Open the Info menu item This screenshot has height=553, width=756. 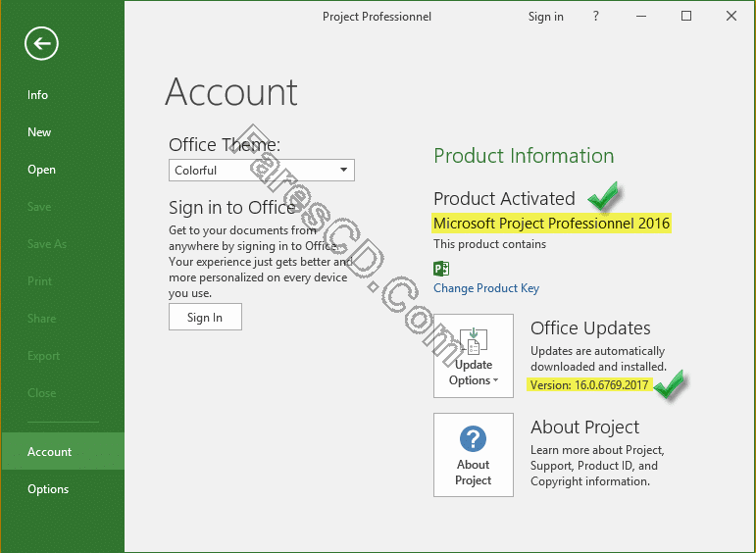pos(37,95)
